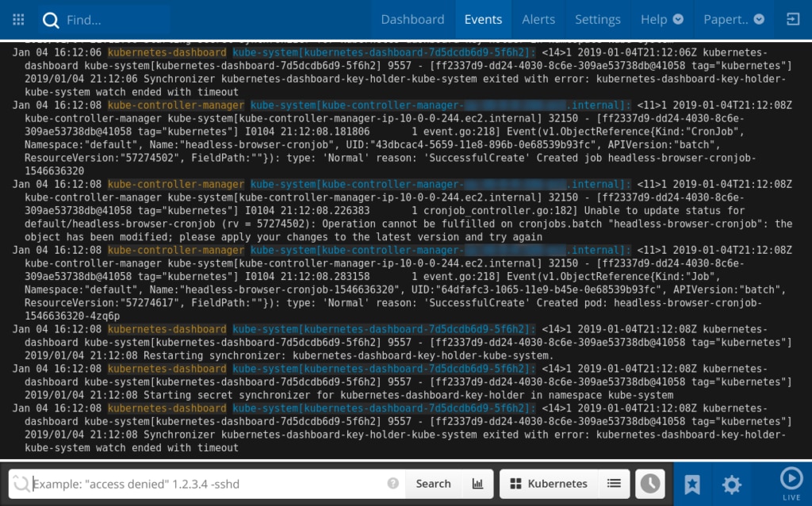Image resolution: width=812 pixels, height=506 pixels.
Task: Save current search as bookmark
Action: tap(693, 484)
